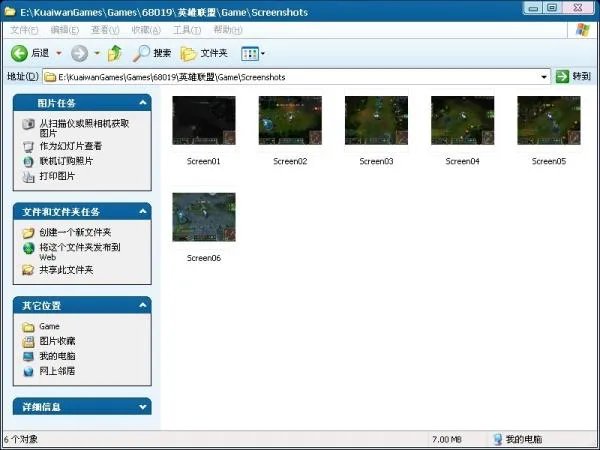Click the slideshow icon beside 作为幻灯片查看
The width and height of the screenshot is (600, 450).
28,147
